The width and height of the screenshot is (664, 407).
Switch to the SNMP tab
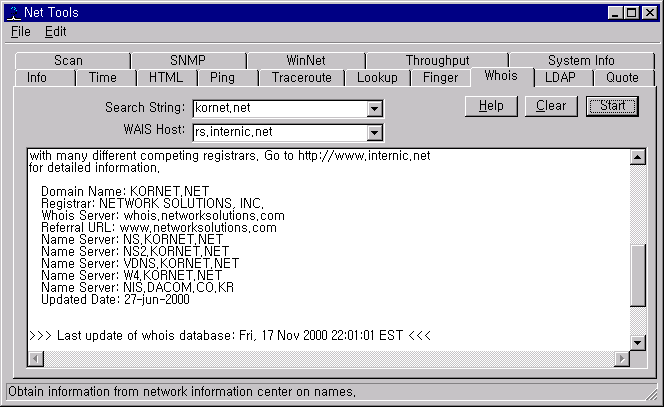click(x=188, y=61)
